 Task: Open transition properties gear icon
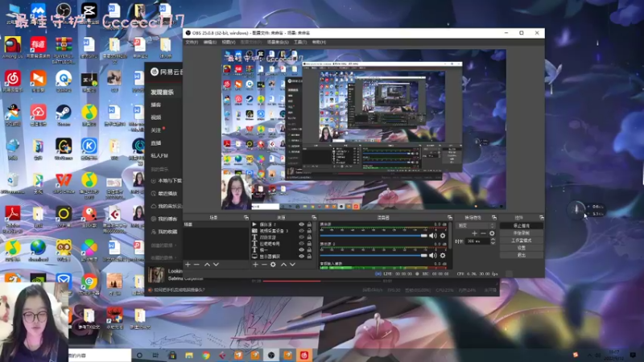click(x=492, y=233)
